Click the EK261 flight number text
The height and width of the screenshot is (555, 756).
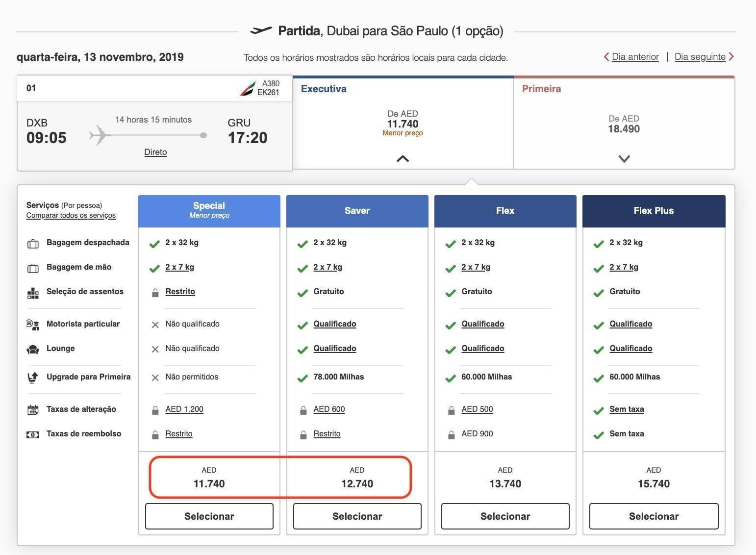tap(268, 93)
